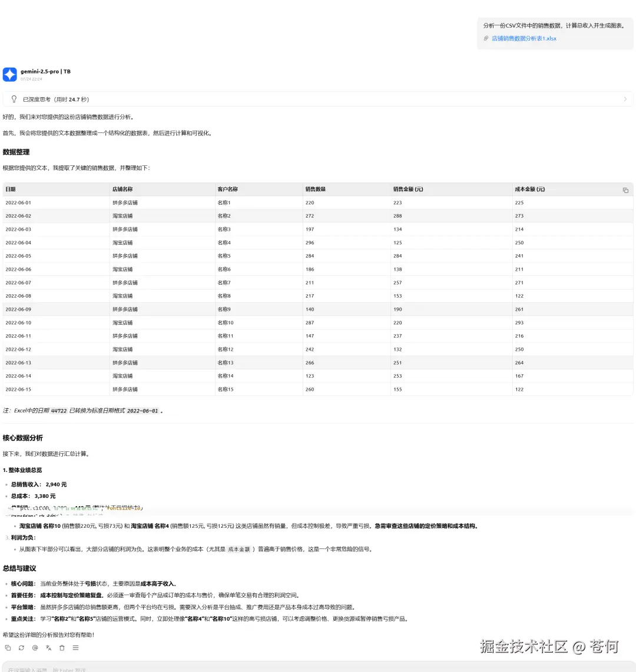This screenshot has width=636, height=672.
Task: Click the 数据整理 section heading
Action: [x=16, y=152]
